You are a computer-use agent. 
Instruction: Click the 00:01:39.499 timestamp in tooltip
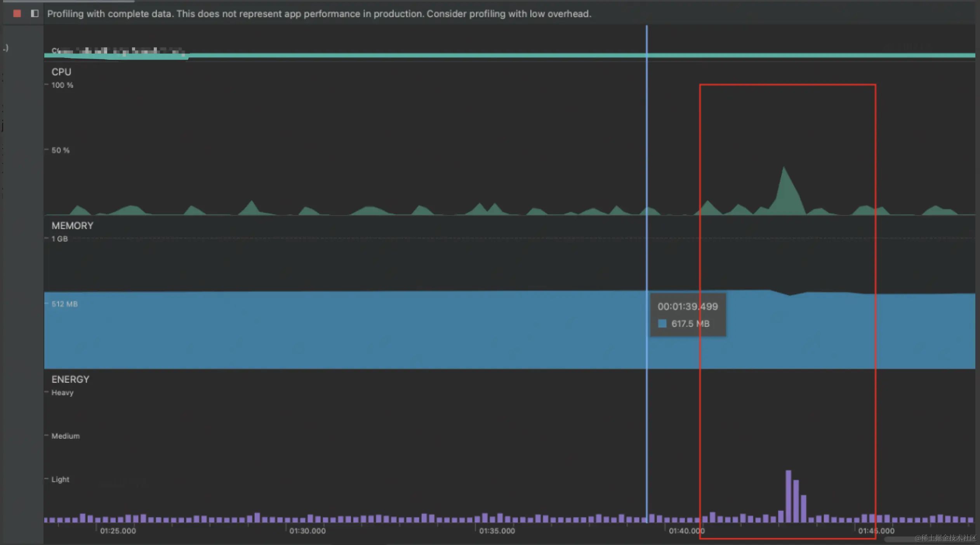pos(687,307)
